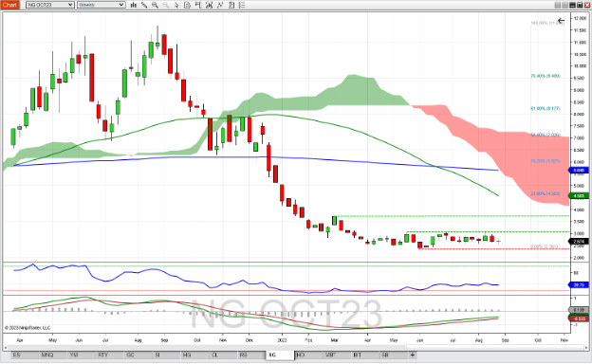Viewport: 592px width, 364px height.
Task: Select the active NG tab
Action: pyautogui.click(x=280, y=355)
